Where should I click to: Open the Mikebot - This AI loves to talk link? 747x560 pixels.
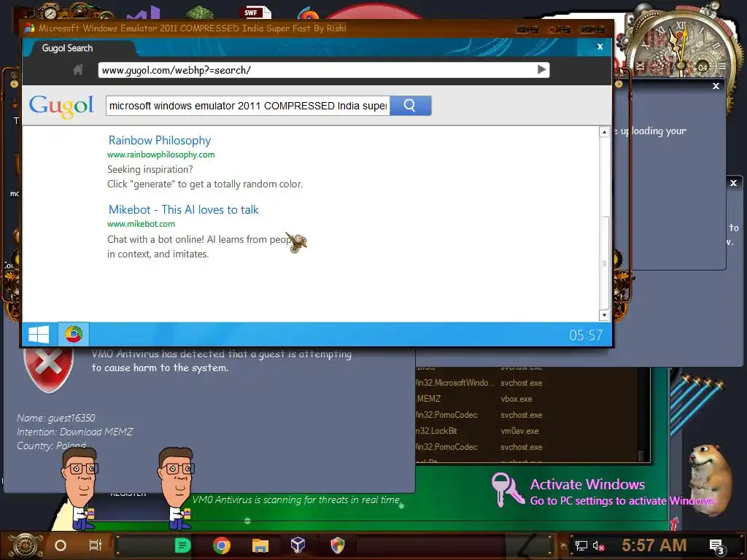point(183,210)
